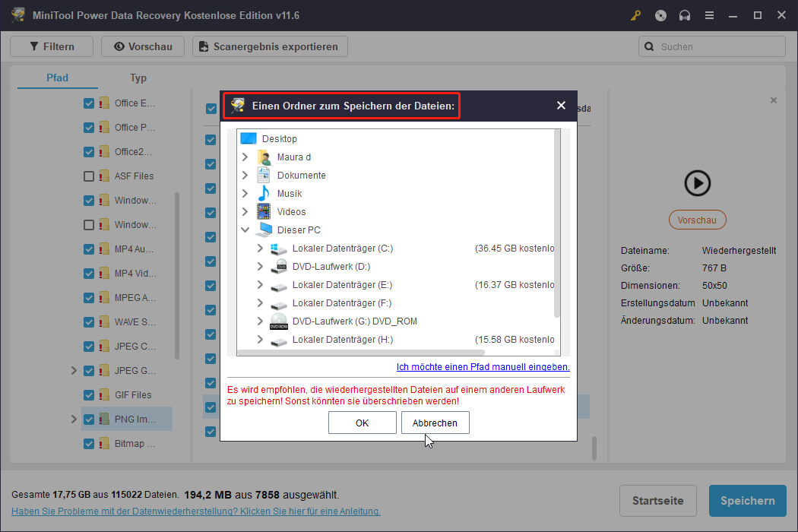Expand the JPEG G... tree node
Viewport: 798px width, 532px height.
coord(74,371)
